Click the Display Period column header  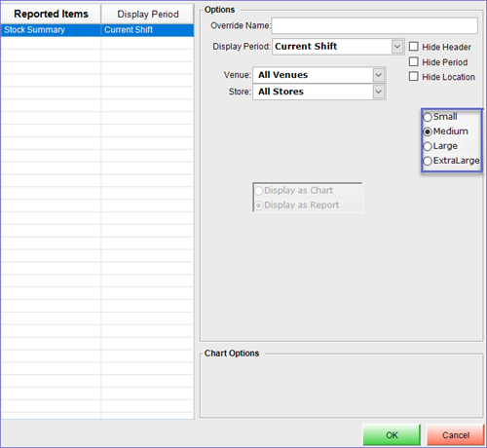[148, 14]
